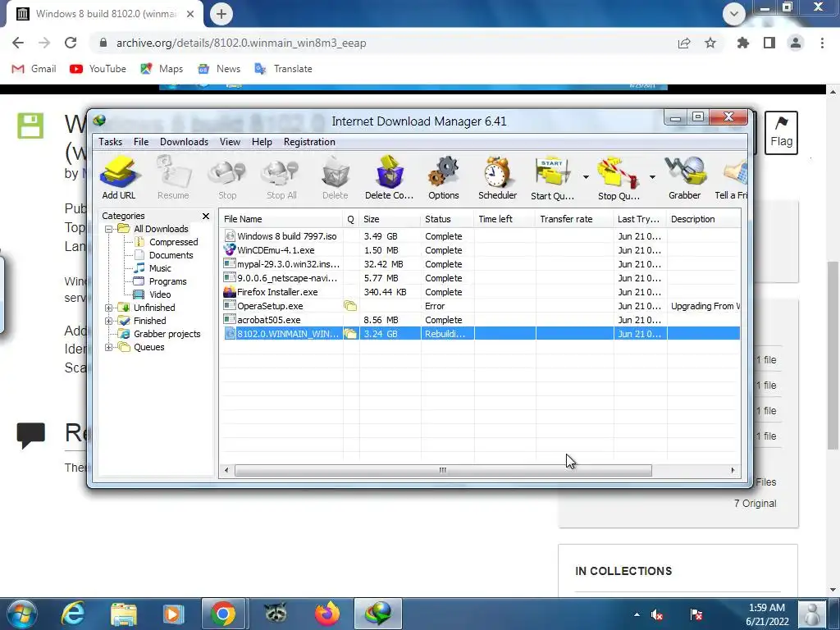Collapse the All Downloads tree node
This screenshot has height=630, width=840.
(108, 230)
